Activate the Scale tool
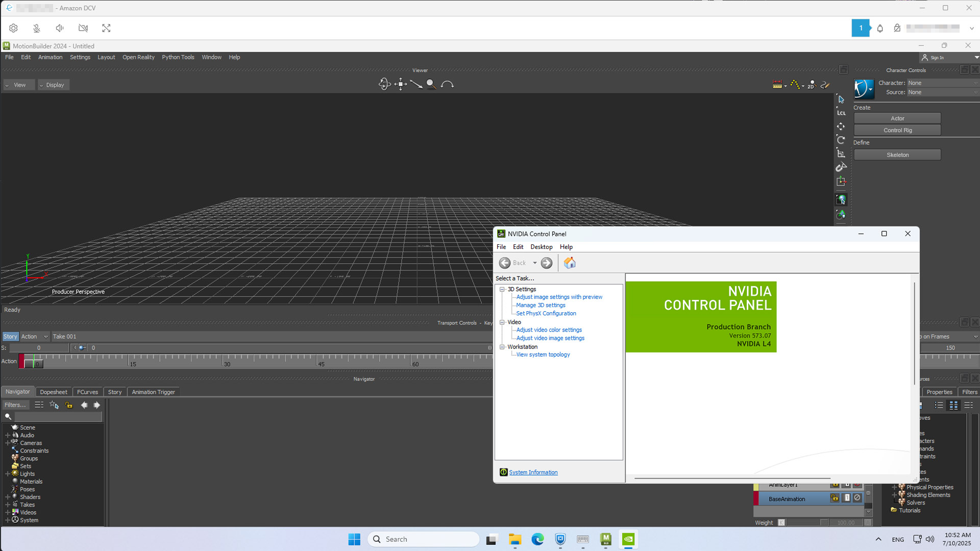 click(x=841, y=153)
